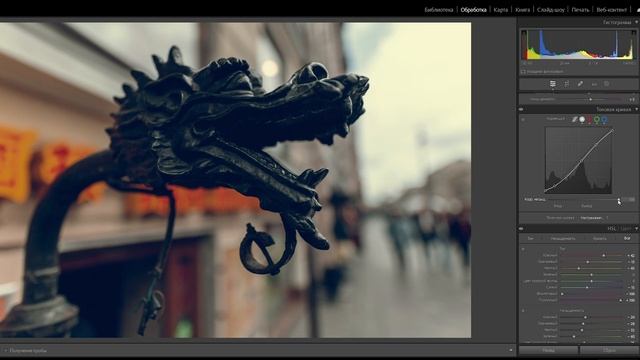The height and width of the screenshot is (360, 640).
Task: Show the Яркость tab in HSL
Action: coord(600,238)
